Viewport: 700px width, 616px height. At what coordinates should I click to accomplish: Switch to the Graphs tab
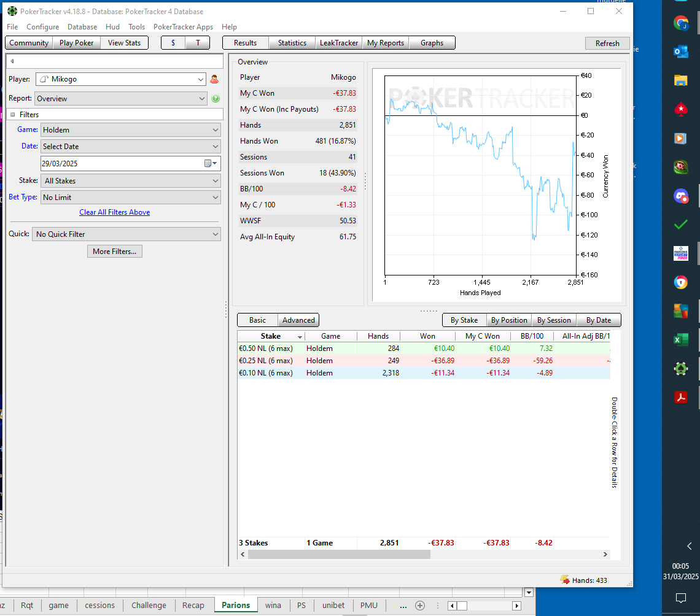click(x=432, y=43)
